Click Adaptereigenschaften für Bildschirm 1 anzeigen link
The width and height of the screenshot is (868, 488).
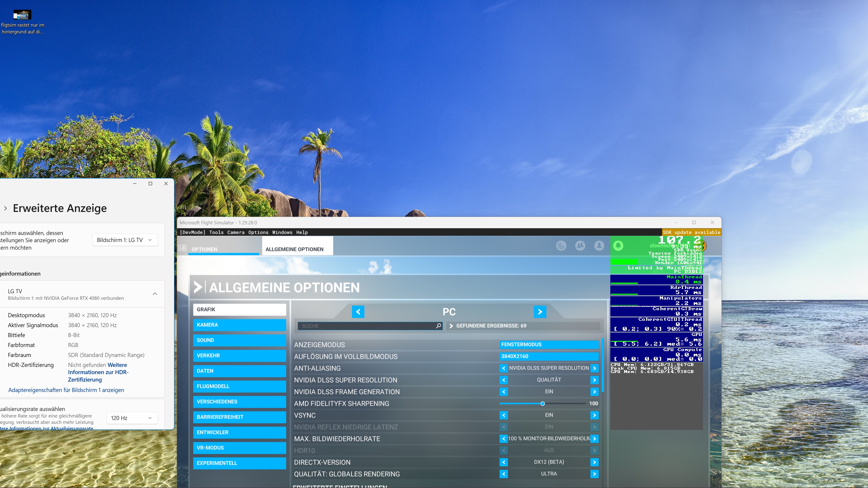[66, 390]
